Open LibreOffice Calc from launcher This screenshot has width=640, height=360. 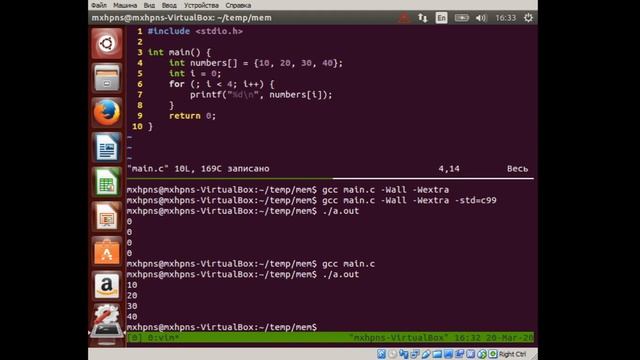coord(107,182)
